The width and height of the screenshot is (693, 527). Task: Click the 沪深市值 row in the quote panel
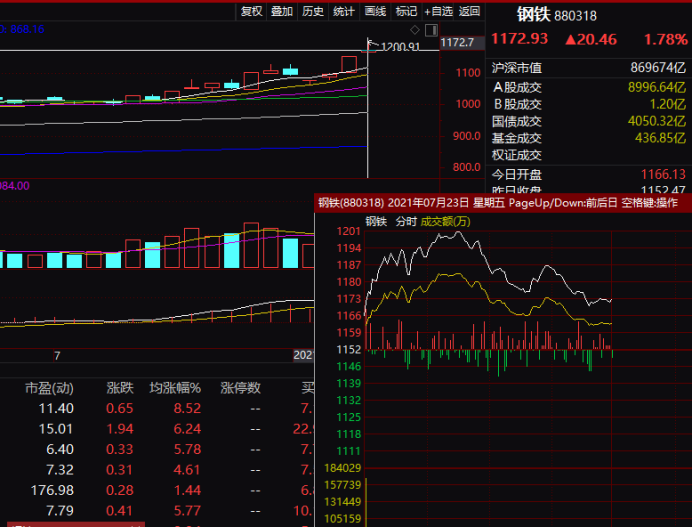click(x=517, y=68)
